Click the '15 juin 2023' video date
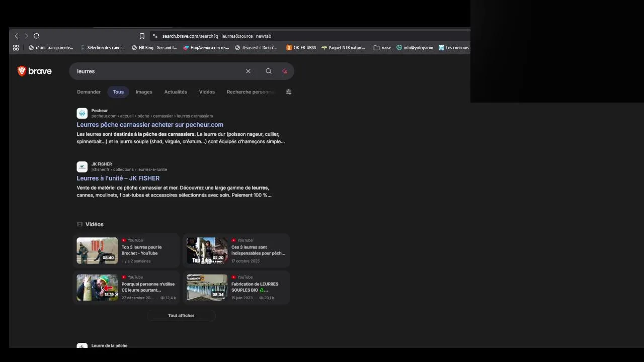This screenshot has height=362, width=644. [x=242, y=298]
